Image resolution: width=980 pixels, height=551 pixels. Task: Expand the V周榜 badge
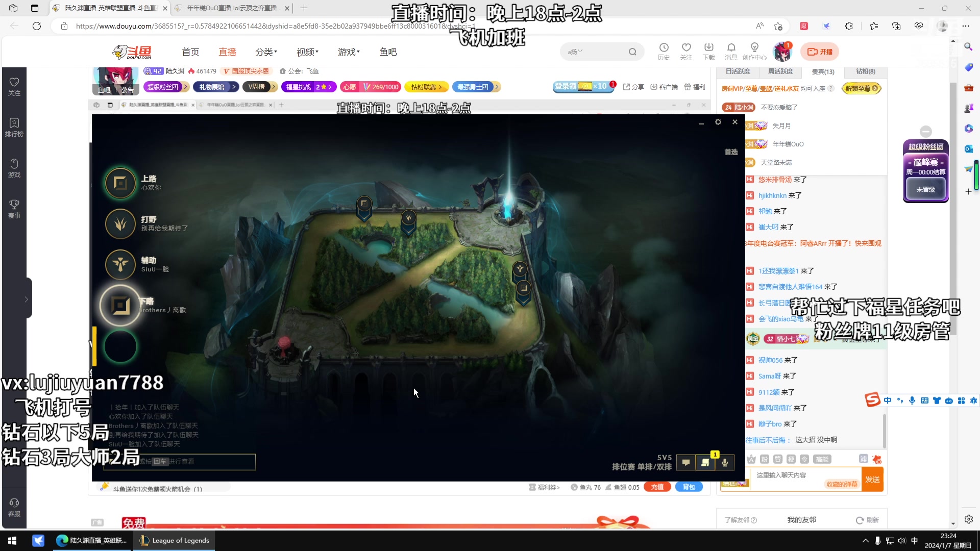260,87
